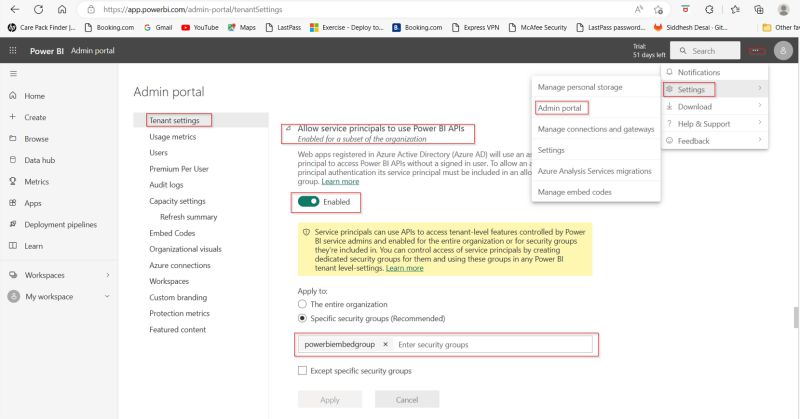Click the Apps grid icon in sidebar
800x419 pixels.
(13, 203)
